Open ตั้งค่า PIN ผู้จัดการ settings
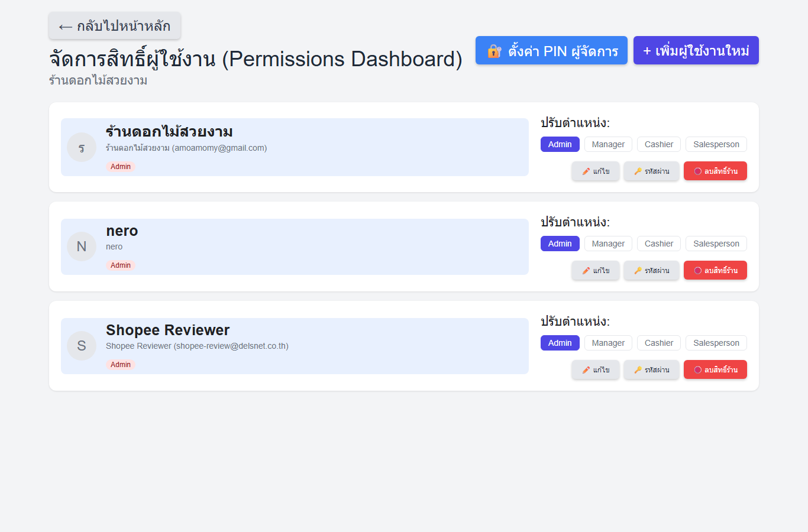 551,51
